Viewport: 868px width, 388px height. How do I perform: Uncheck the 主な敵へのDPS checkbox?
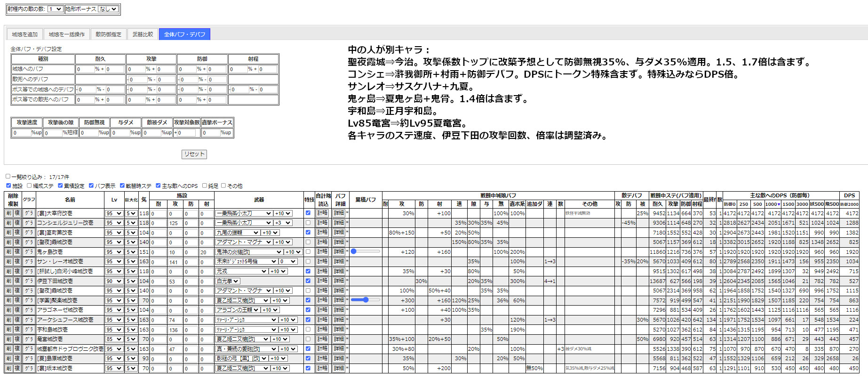(x=158, y=186)
